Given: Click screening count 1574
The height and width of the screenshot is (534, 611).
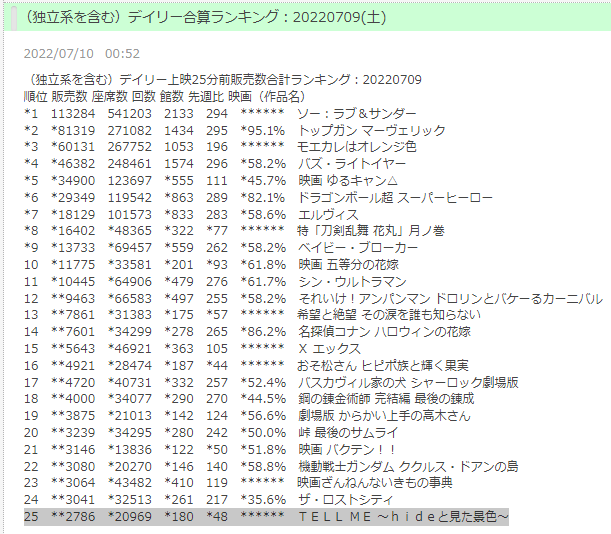Looking at the screenshot, I should pyautogui.click(x=178, y=164).
